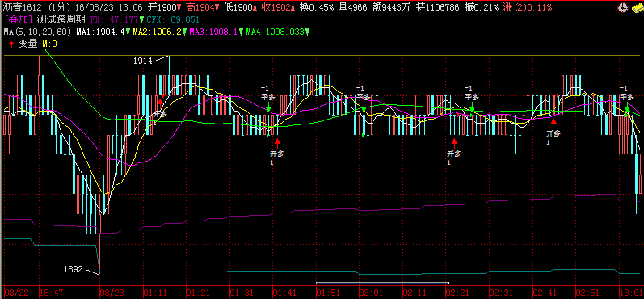Click the 振0.21% amplitude value
The width and height of the screenshot is (644, 299).
click(482, 7)
